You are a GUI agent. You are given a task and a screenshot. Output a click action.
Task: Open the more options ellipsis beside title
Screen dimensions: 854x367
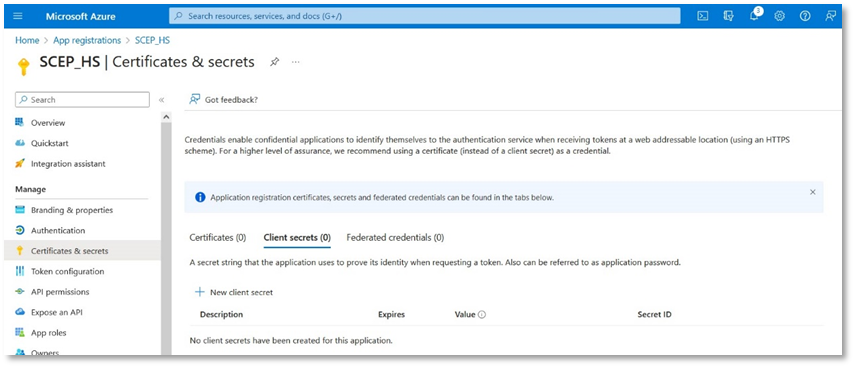click(x=295, y=62)
